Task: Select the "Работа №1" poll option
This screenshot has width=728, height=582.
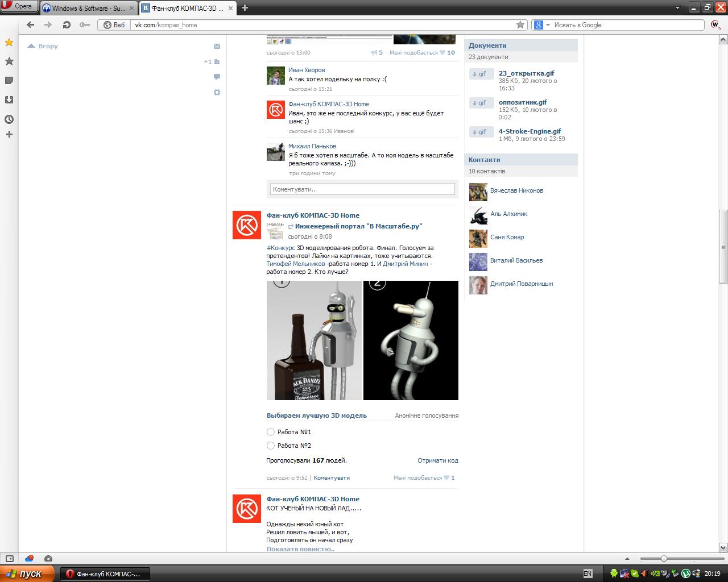Action: pyautogui.click(x=271, y=432)
